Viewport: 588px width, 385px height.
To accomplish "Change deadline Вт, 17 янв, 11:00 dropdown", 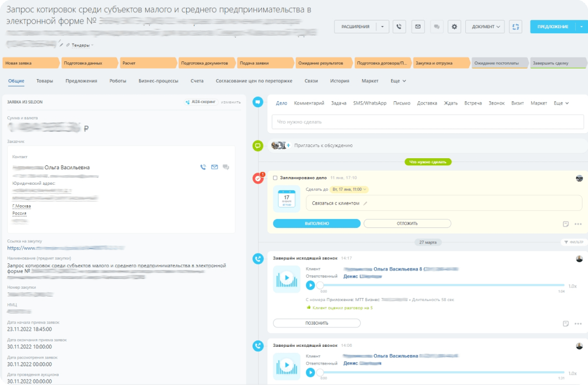I will (349, 190).
